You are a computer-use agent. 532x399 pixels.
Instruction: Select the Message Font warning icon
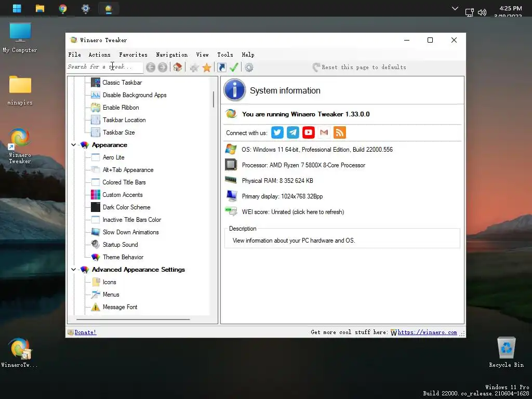(96, 307)
